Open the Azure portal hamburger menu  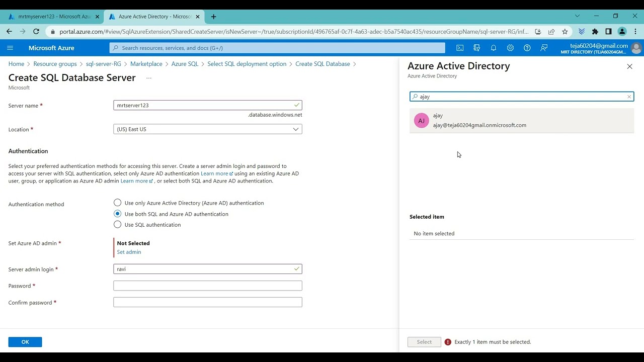click(10, 48)
